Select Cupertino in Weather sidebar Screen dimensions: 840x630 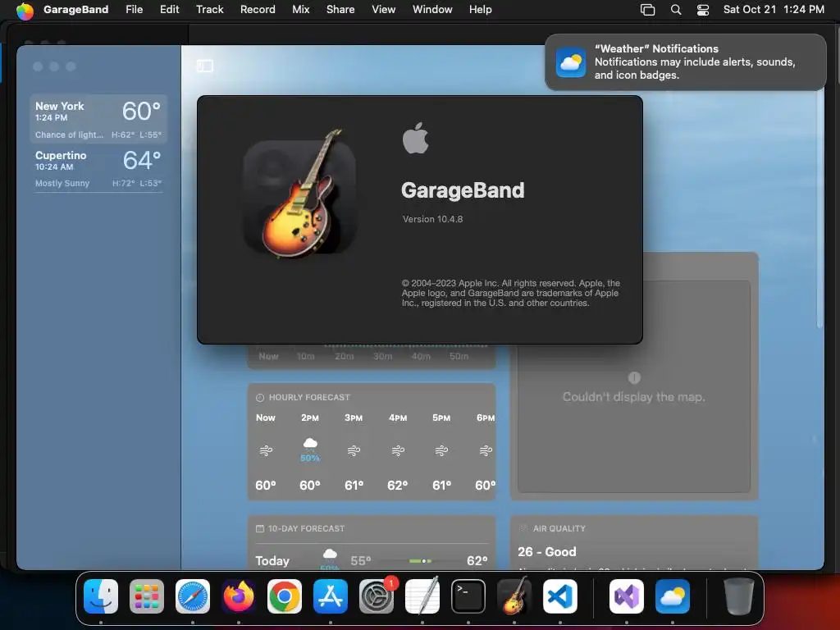pos(98,168)
